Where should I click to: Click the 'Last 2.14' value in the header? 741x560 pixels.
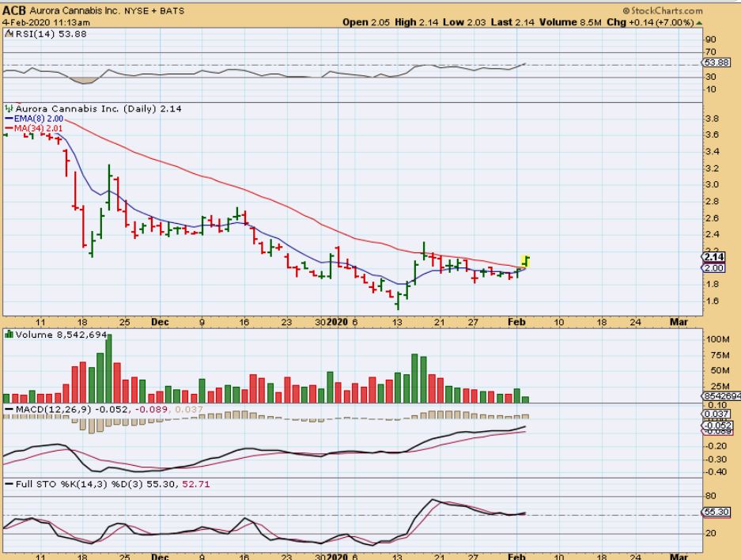pyautogui.click(x=512, y=22)
